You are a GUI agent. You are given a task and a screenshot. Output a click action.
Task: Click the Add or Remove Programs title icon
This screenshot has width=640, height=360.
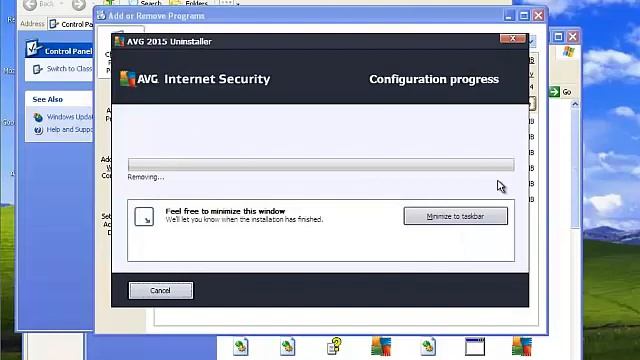tap(101, 16)
